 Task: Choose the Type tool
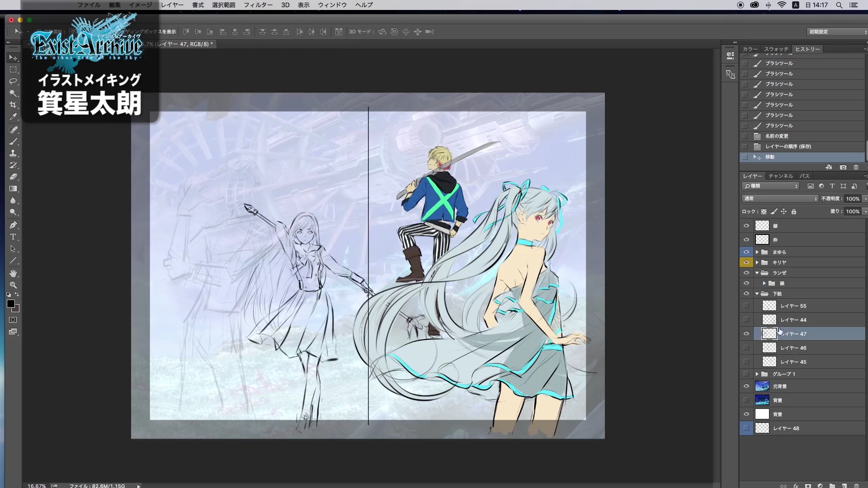[13, 237]
